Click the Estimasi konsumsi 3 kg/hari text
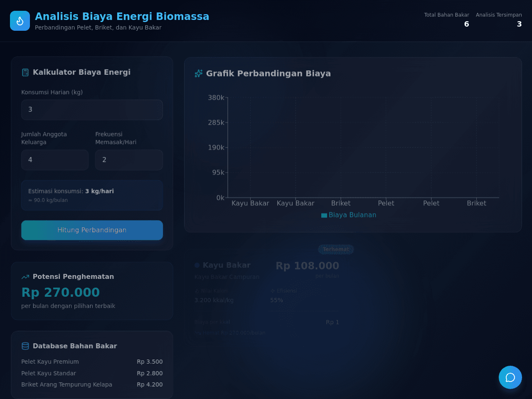This screenshot has width=532, height=399. 71,191
